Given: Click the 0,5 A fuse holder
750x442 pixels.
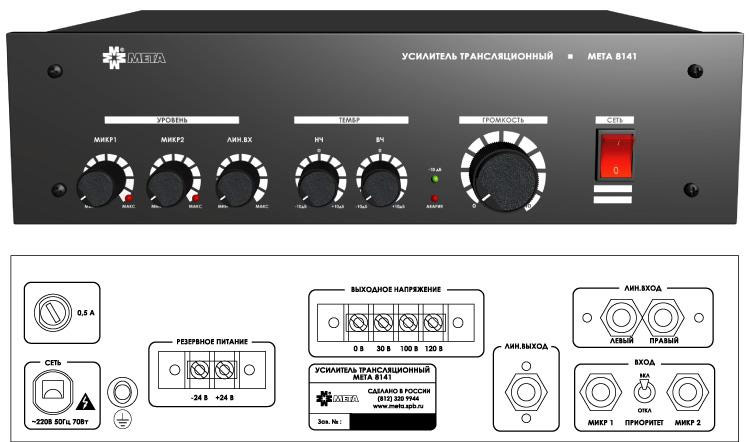Looking at the screenshot, I should pos(53,313).
